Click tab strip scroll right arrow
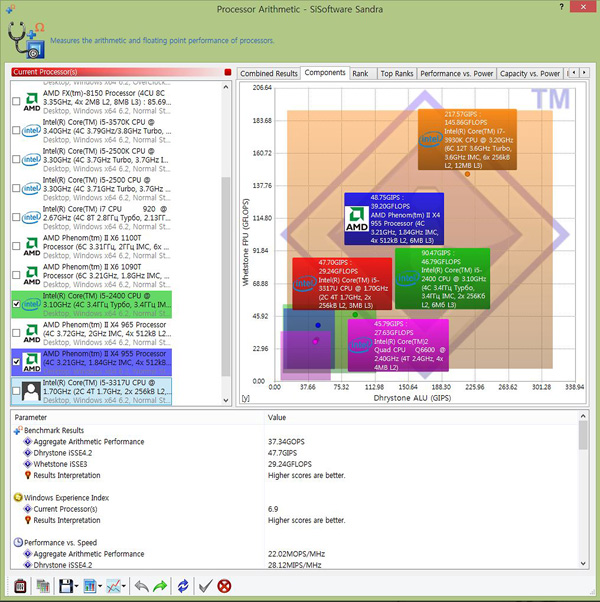Screen dimensions: 600x602 (x=584, y=73)
